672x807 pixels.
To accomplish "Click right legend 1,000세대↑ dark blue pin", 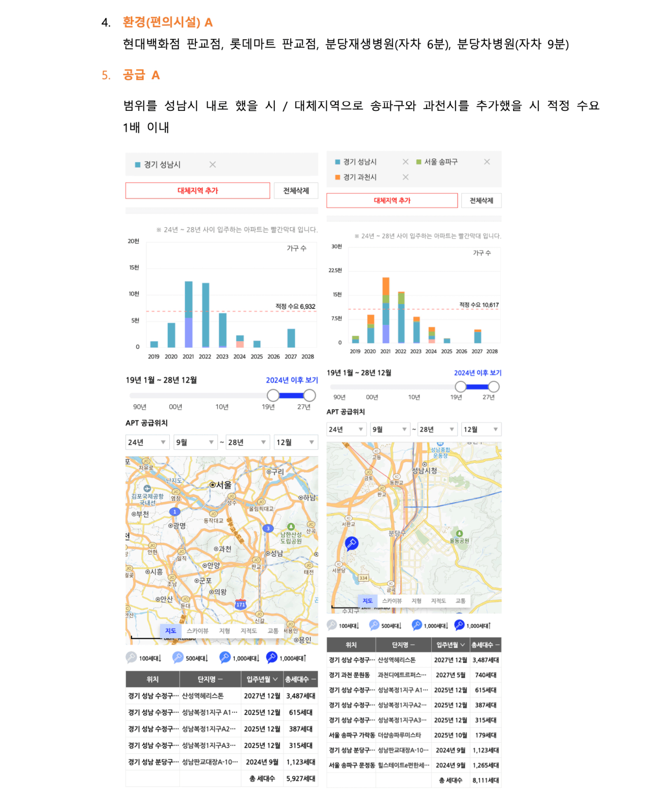I will click(460, 625).
